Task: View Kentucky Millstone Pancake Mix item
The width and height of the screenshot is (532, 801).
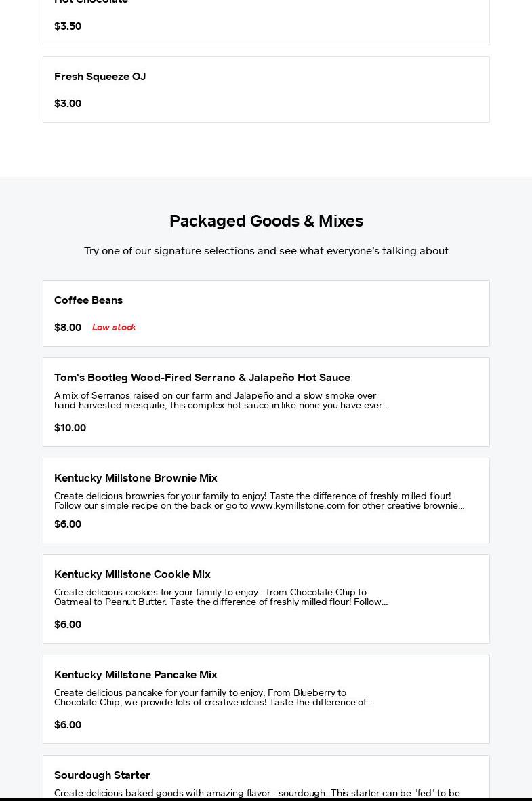Action: (x=136, y=675)
